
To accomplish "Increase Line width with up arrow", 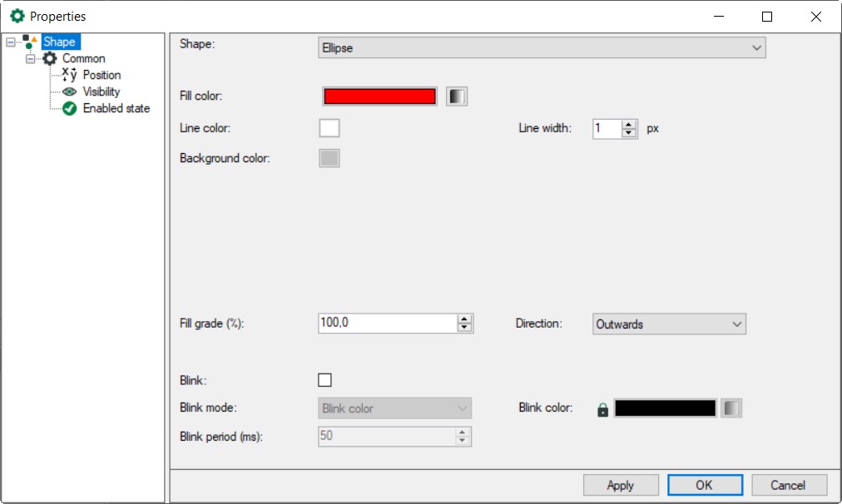I will pyautogui.click(x=629, y=125).
